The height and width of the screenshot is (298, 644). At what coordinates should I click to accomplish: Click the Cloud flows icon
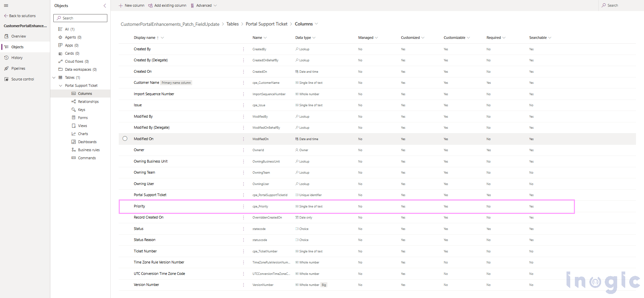click(x=60, y=61)
